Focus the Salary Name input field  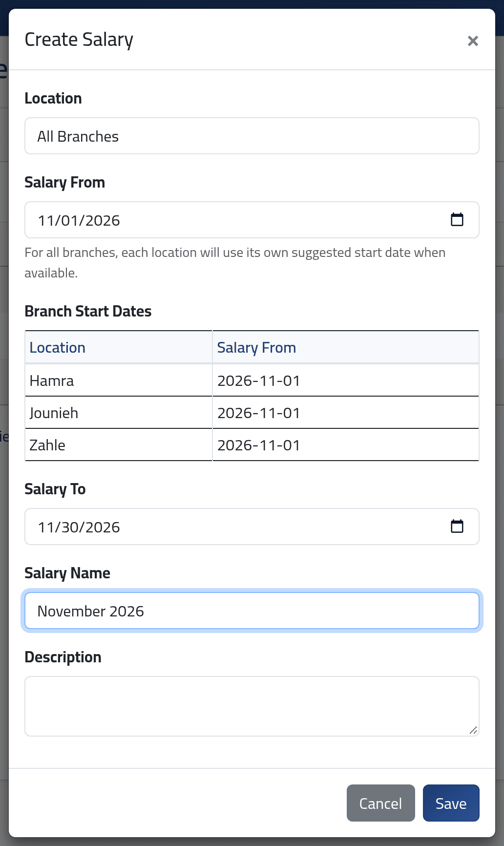pos(252,611)
